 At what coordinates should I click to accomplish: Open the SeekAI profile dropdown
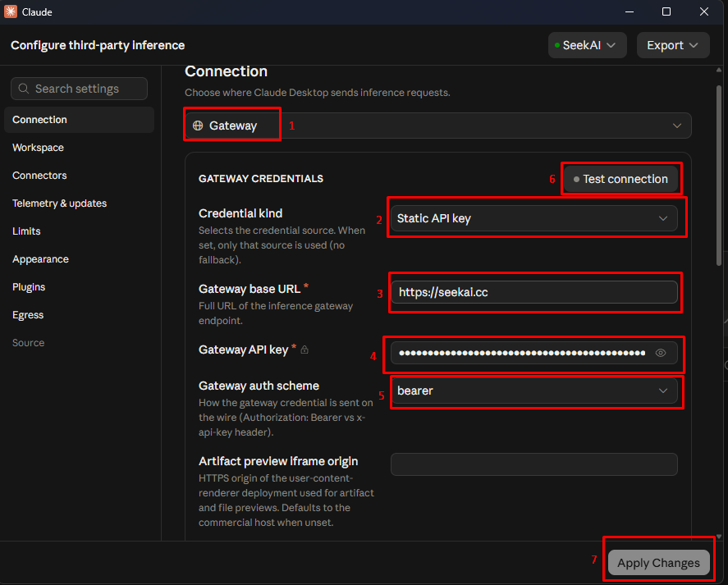pos(588,45)
